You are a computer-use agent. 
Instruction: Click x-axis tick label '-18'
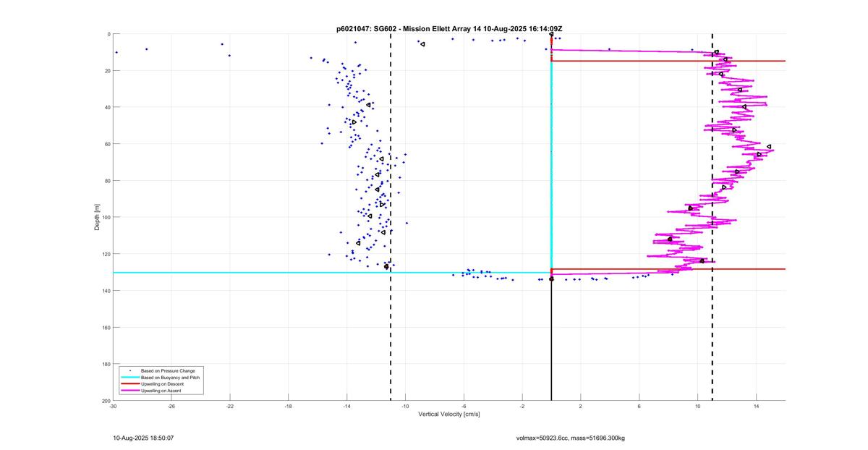(x=288, y=406)
